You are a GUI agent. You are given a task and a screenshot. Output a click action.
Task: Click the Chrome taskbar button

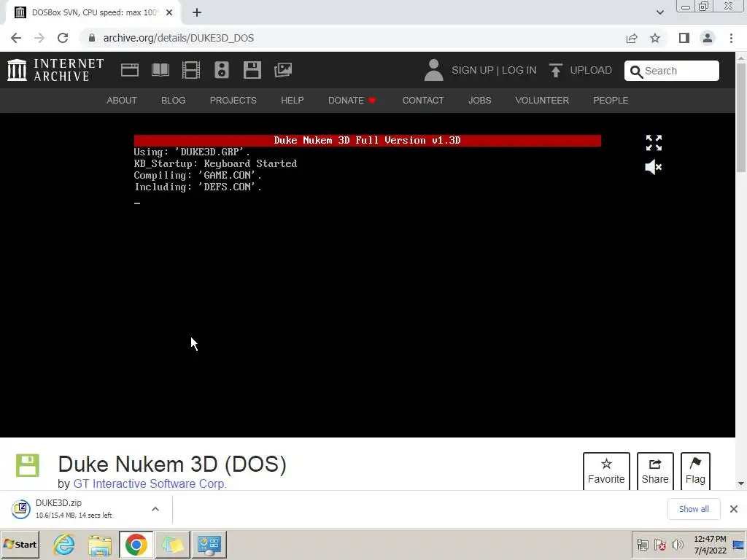(x=136, y=545)
